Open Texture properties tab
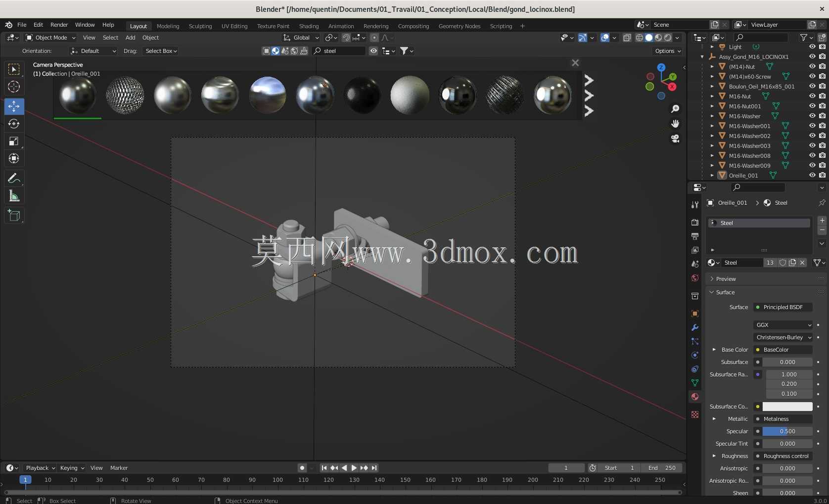The height and width of the screenshot is (504, 829). (x=695, y=414)
